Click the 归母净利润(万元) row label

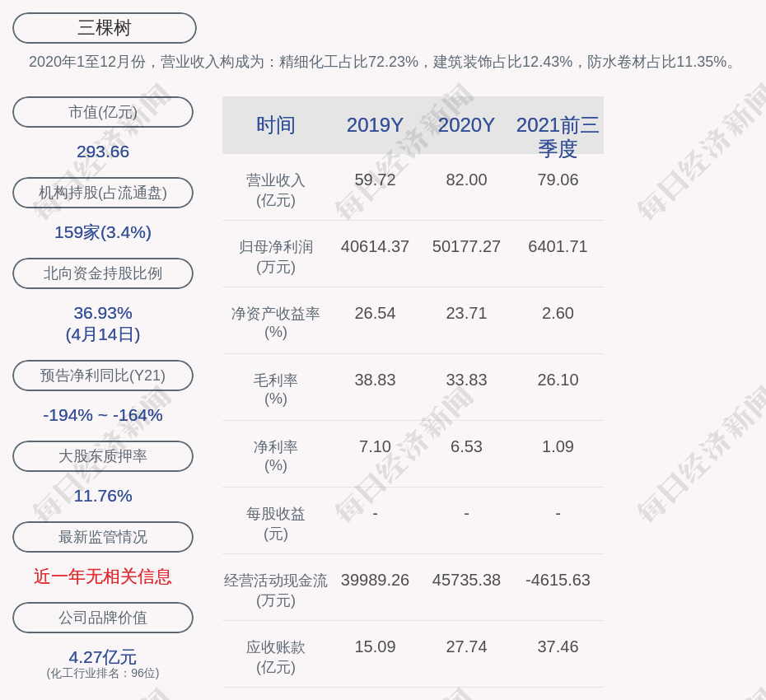(x=276, y=257)
